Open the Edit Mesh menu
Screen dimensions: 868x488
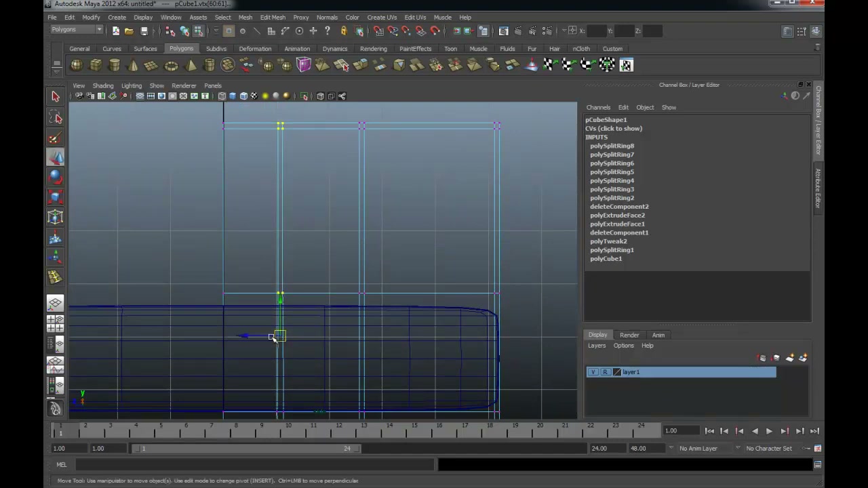(x=273, y=18)
